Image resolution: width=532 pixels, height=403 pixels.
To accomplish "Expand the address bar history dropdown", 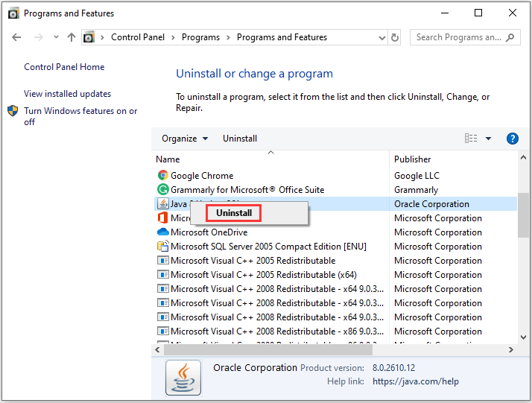I will coord(381,38).
